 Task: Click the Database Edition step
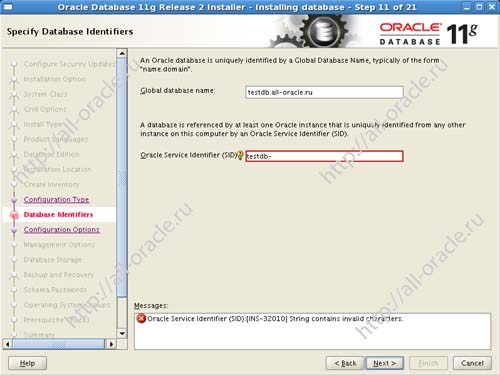(x=51, y=154)
